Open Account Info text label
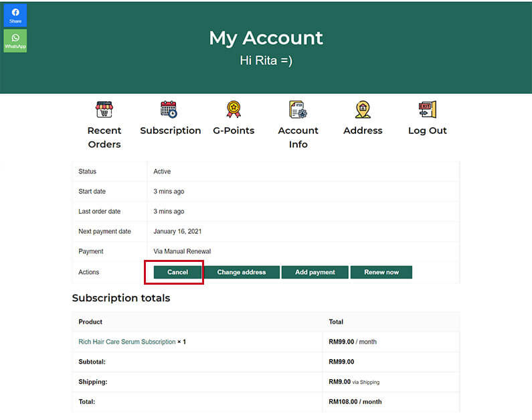 pos(298,137)
